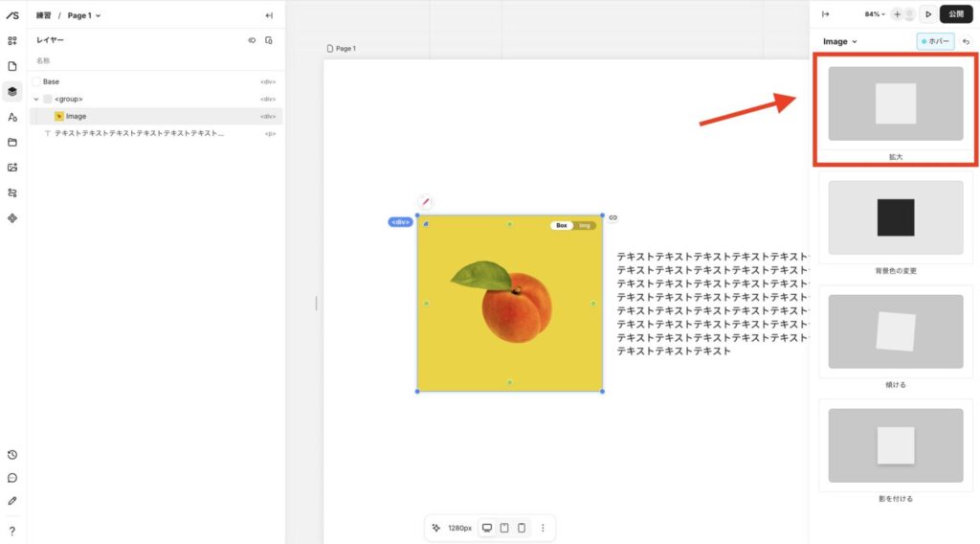The width and height of the screenshot is (980, 544).
Task: Open the Add elements panel in the sidebar
Action: [12, 41]
